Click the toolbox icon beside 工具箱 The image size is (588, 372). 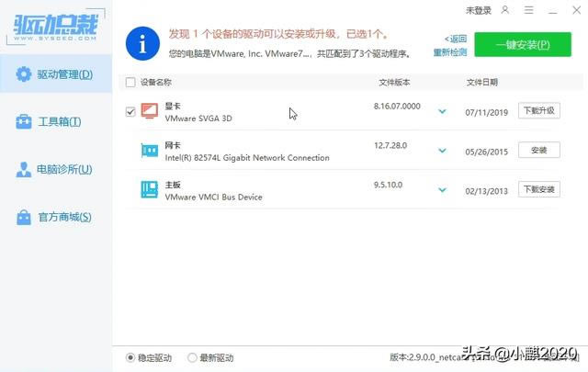tap(24, 121)
